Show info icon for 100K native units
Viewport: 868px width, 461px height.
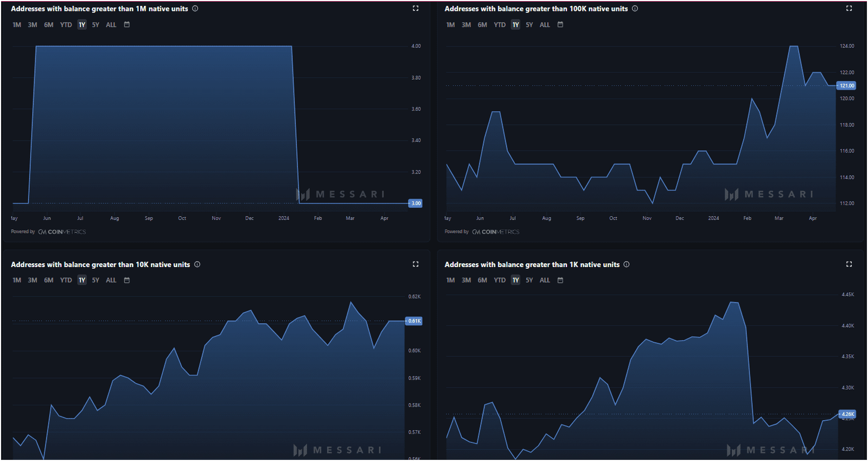point(635,9)
